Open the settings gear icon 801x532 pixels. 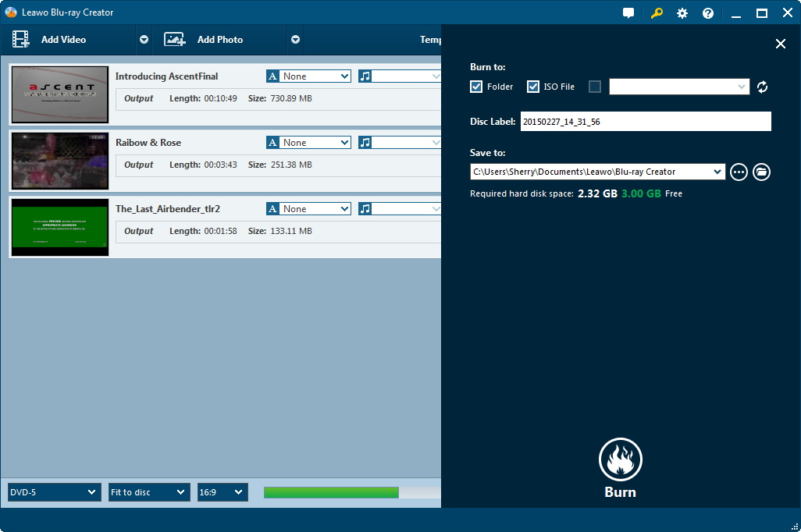682,13
